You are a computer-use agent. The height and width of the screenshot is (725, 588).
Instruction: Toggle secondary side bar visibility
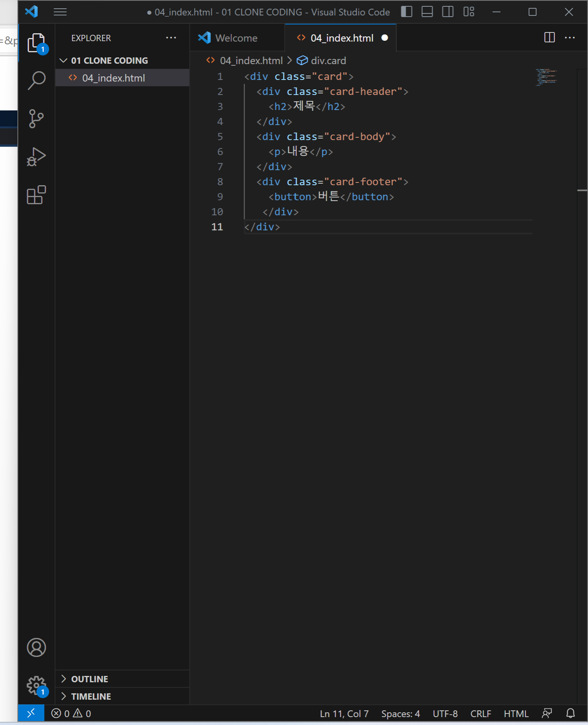[448, 12]
